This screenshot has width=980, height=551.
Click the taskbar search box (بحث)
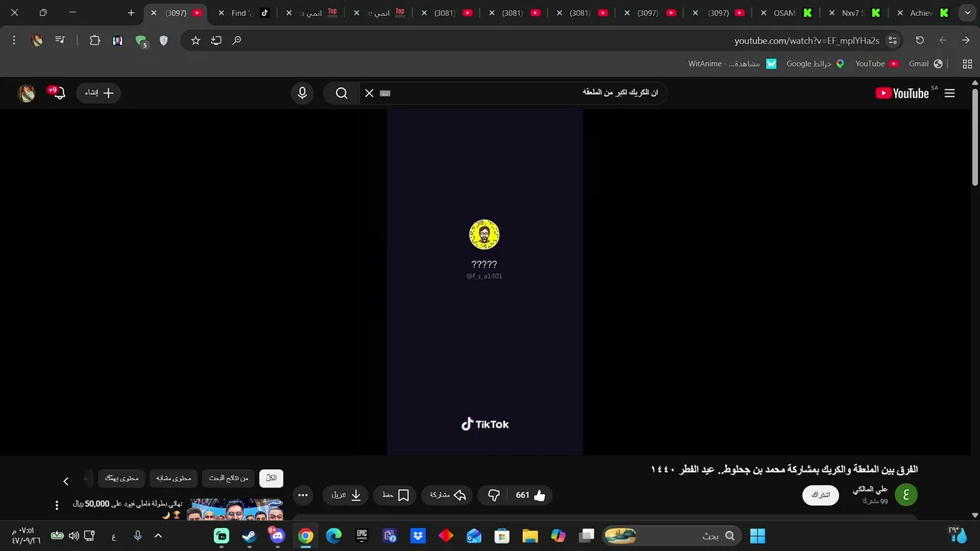coord(672,536)
